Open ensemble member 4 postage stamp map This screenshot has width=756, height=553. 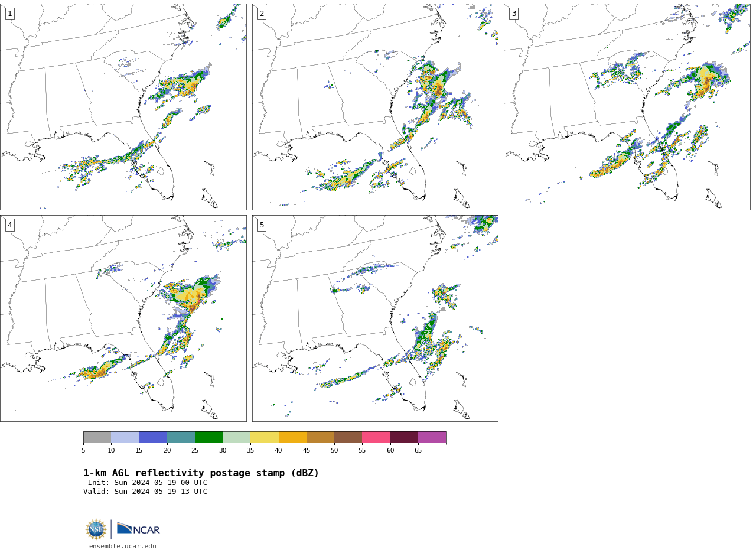pyautogui.click(x=123, y=318)
